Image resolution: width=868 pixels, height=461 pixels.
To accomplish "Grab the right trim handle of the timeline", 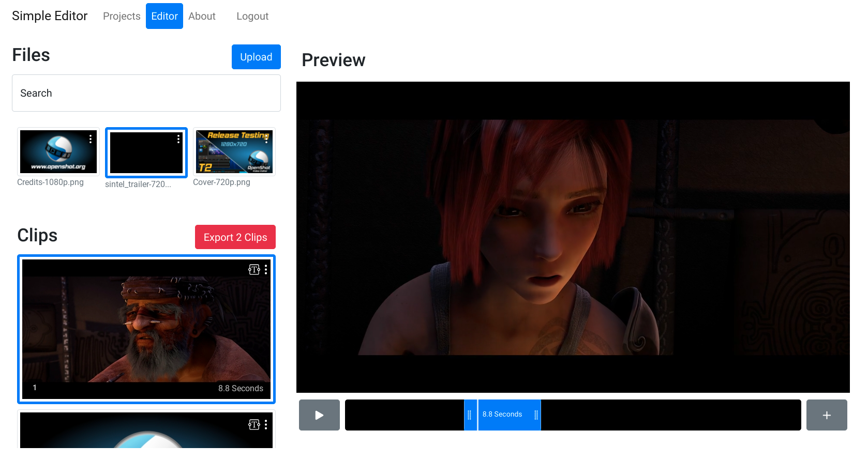I will coord(536,415).
